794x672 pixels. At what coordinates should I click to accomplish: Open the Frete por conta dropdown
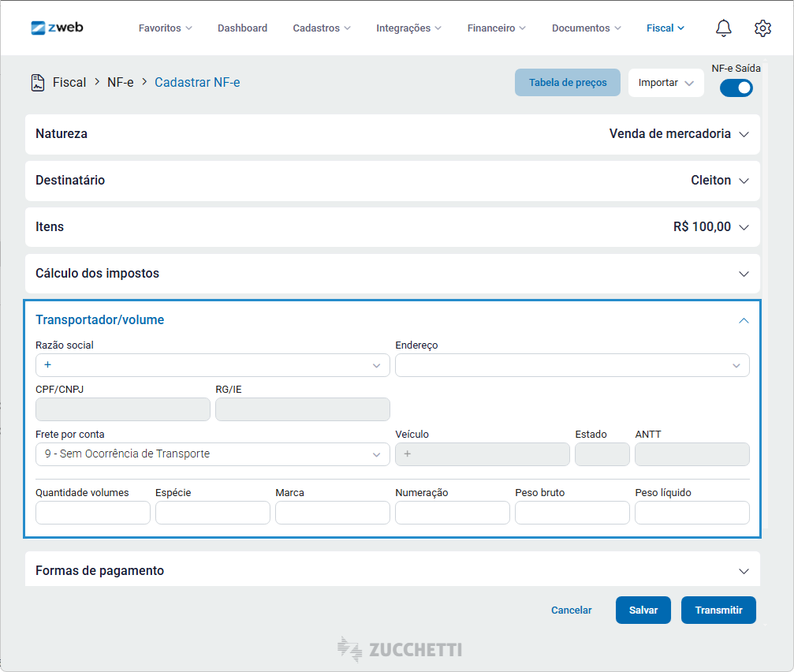tap(212, 454)
